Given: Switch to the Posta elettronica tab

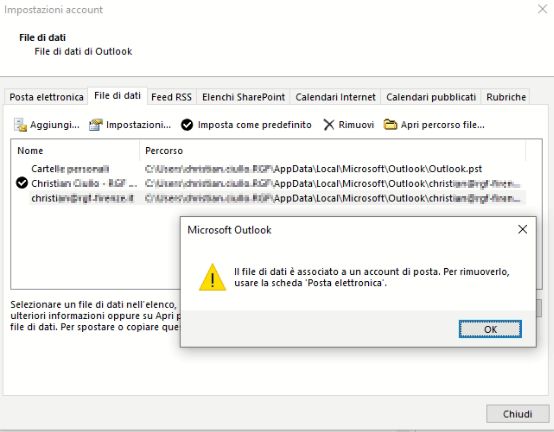Looking at the screenshot, I should point(46,97).
